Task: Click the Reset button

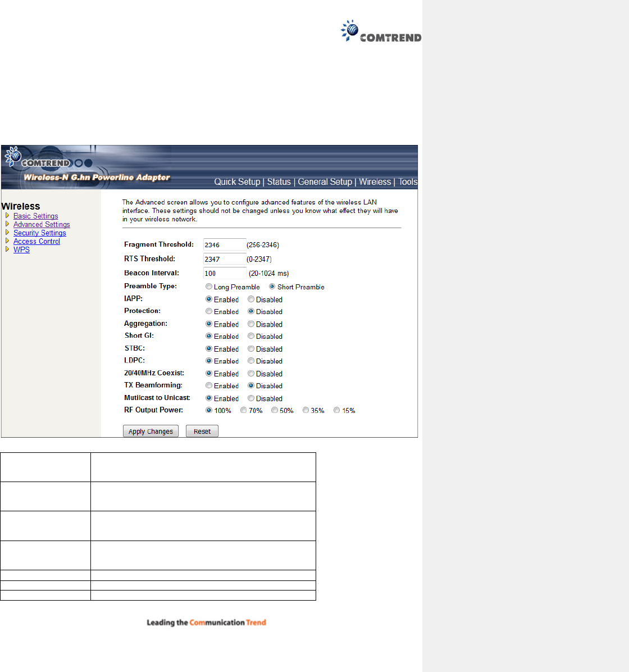Action: pos(202,431)
